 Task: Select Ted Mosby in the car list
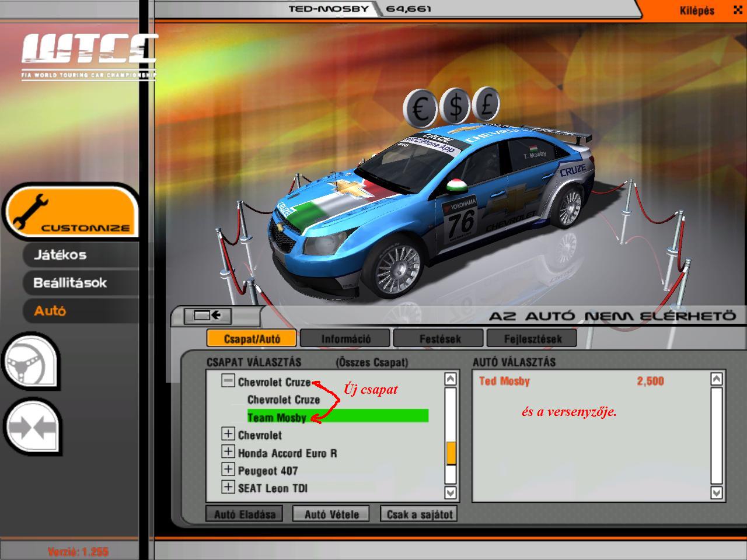(x=504, y=381)
